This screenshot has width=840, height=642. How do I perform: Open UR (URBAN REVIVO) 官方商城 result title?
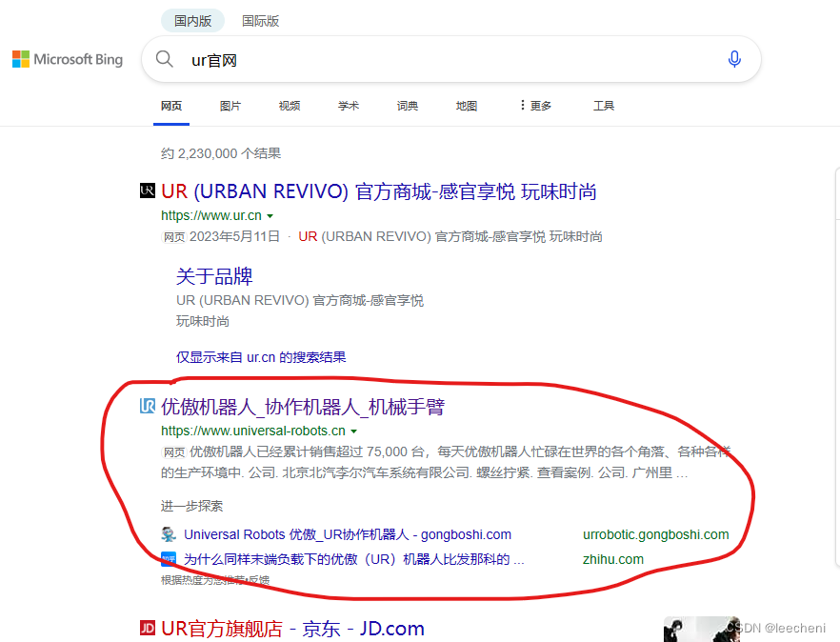coord(379,191)
